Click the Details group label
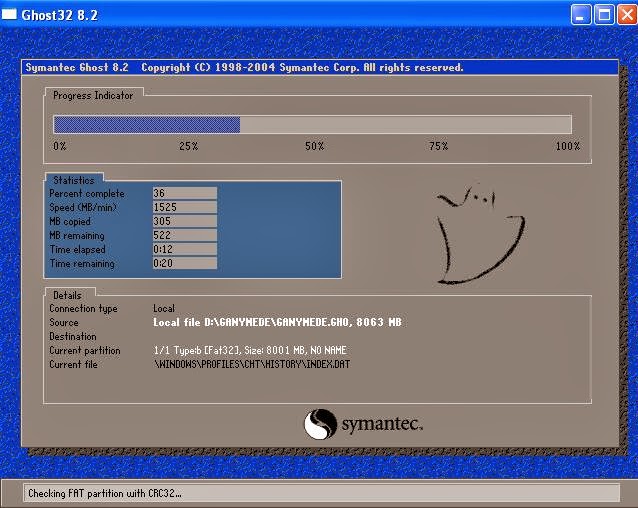 click(x=67, y=295)
